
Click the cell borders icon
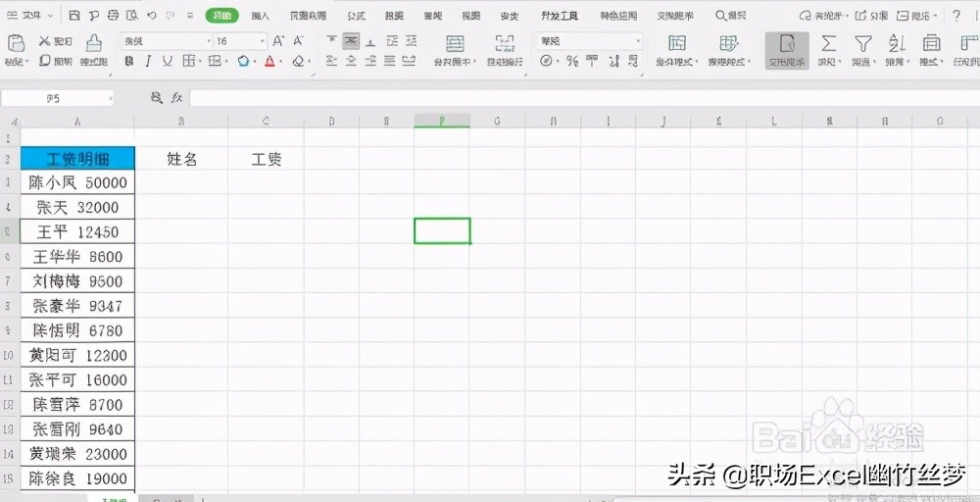point(187,61)
